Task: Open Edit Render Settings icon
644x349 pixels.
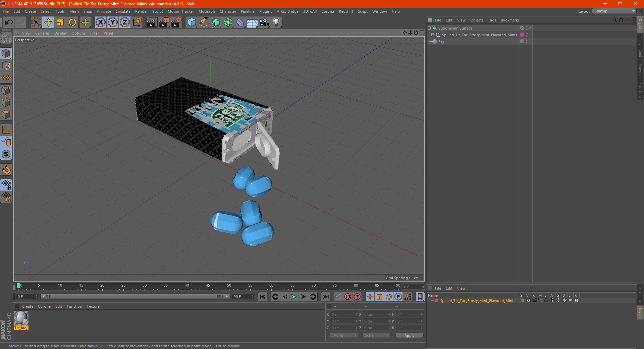Action: pos(176,22)
